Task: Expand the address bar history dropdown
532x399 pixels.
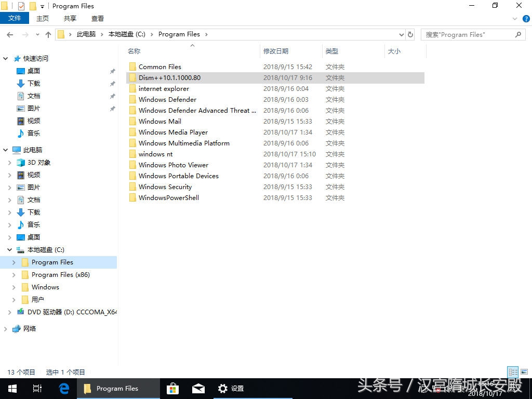Action: (402, 35)
